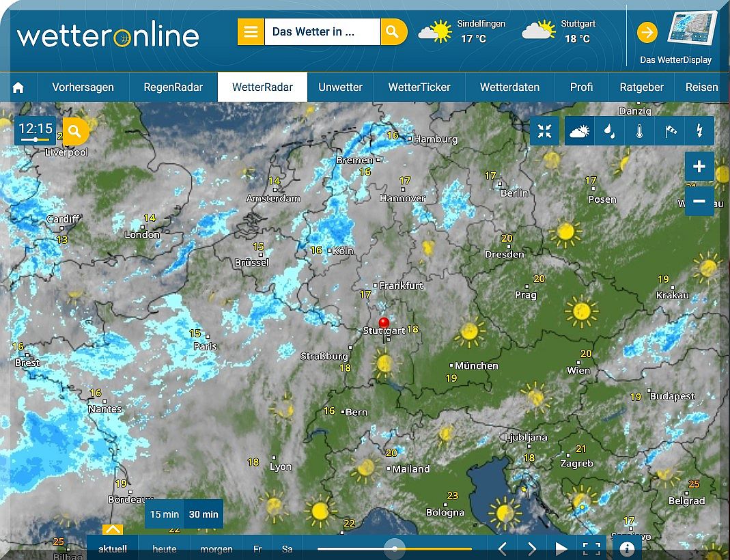Zoom in the map with plus button
This screenshot has width=730, height=560.
tap(699, 167)
